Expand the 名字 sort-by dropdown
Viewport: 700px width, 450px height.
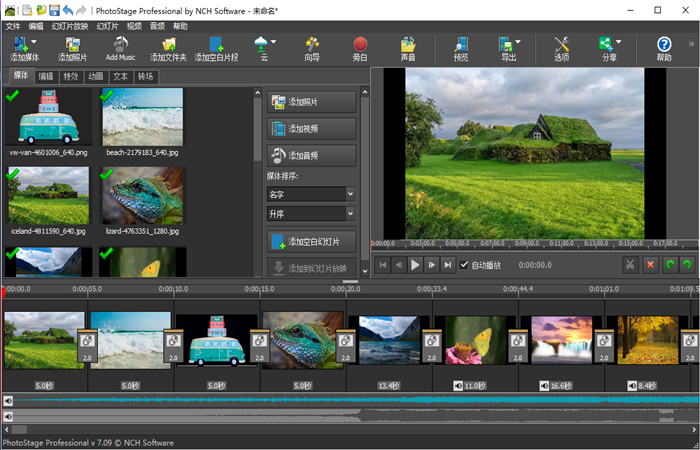[350, 194]
